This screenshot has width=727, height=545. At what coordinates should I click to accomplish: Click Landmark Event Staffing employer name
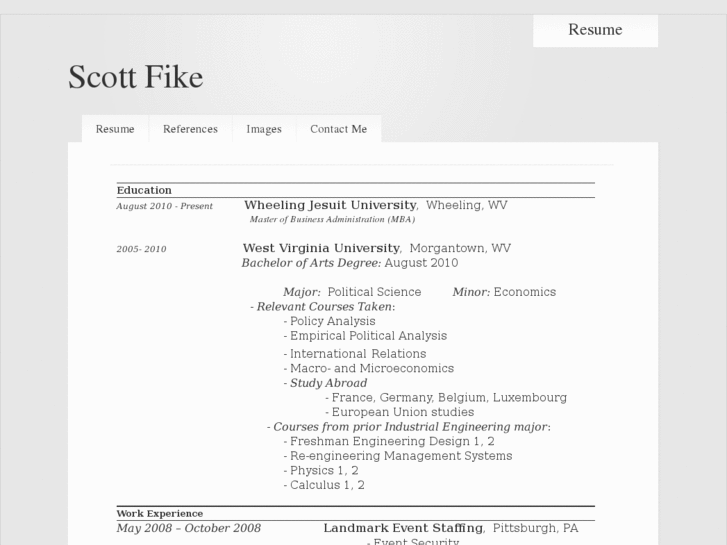click(402, 528)
